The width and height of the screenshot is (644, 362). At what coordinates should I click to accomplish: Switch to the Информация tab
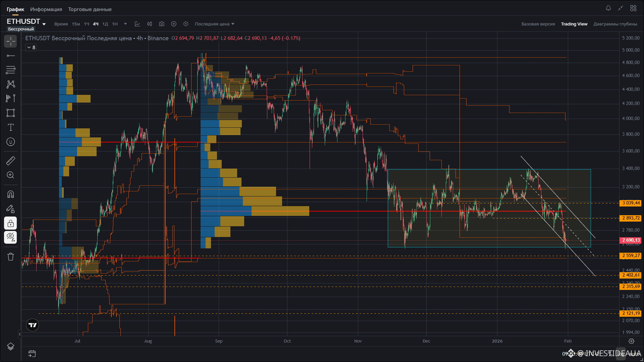pos(46,9)
